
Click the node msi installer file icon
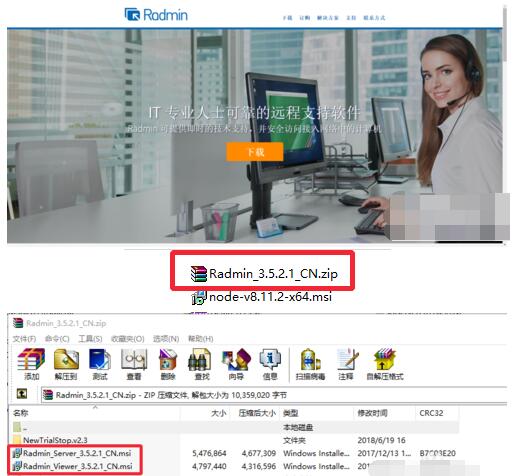click(199, 297)
